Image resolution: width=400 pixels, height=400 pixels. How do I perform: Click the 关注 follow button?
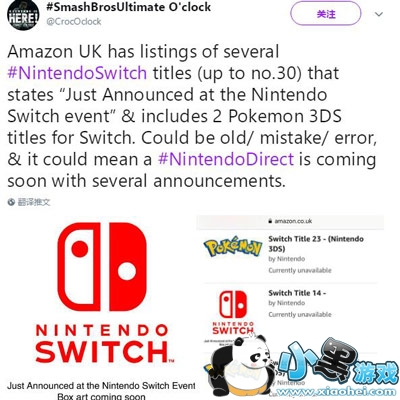pos(326,14)
